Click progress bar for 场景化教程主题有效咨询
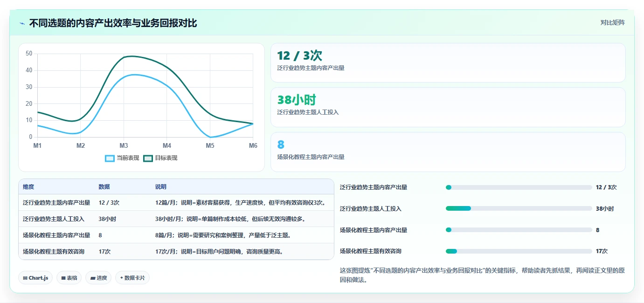 pos(519,251)
